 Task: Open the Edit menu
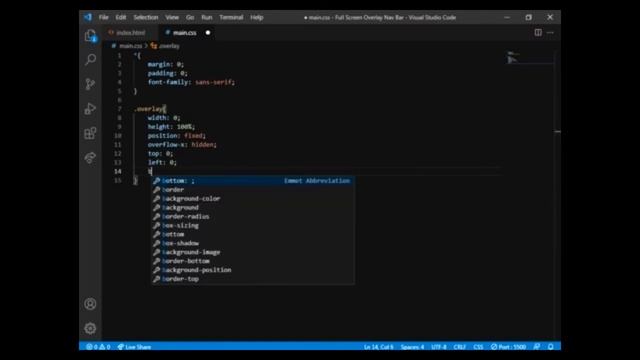tap(121, 18)
